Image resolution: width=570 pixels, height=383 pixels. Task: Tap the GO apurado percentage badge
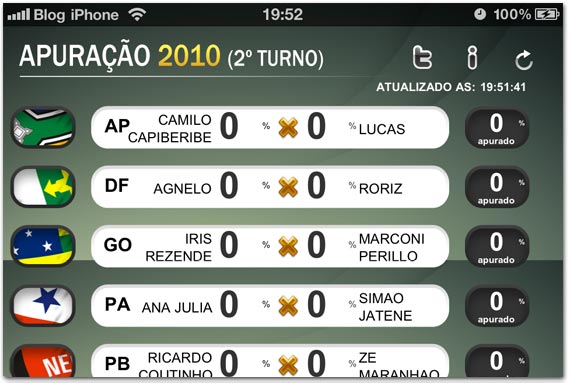497,247
